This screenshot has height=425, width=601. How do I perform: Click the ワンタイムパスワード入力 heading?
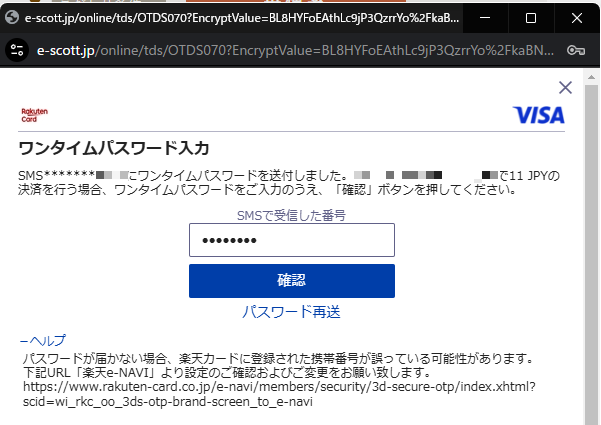[114, 148]
